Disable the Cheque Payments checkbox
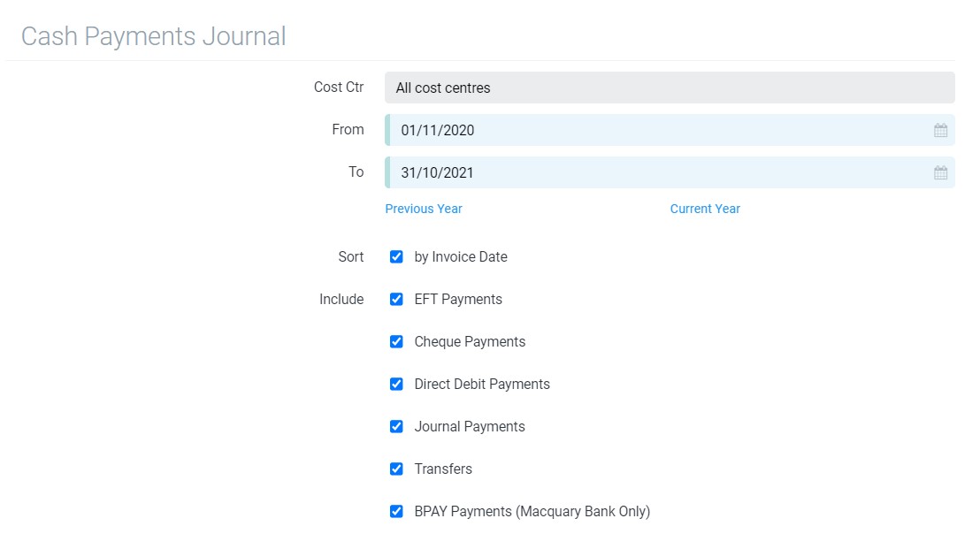980x549 pixels. 396,342
